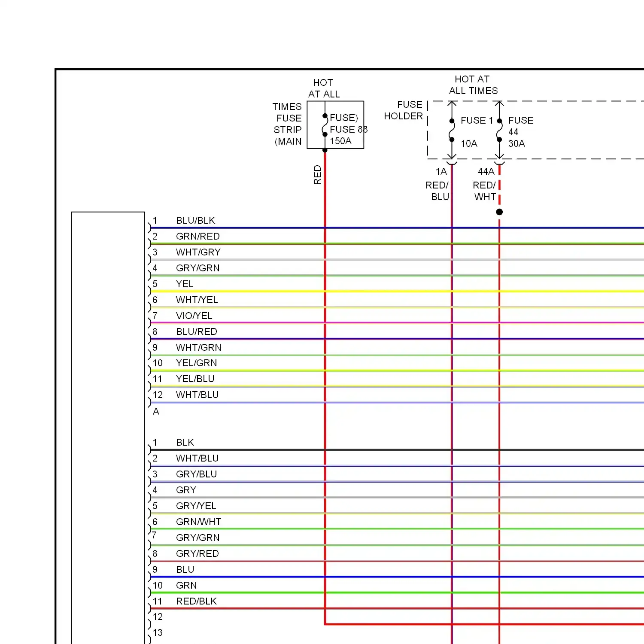
Task: Click the 1A connector terminal label
Action: 441,171
